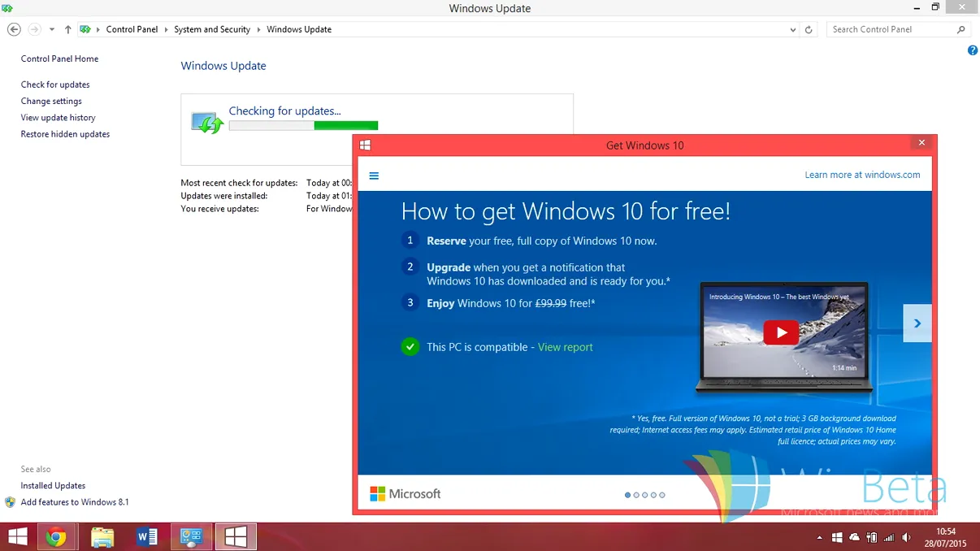The height and width of the screenshot is (551, 980).
Task: Navigate back with the Back arrow
Action: click(x=14, y=29)
